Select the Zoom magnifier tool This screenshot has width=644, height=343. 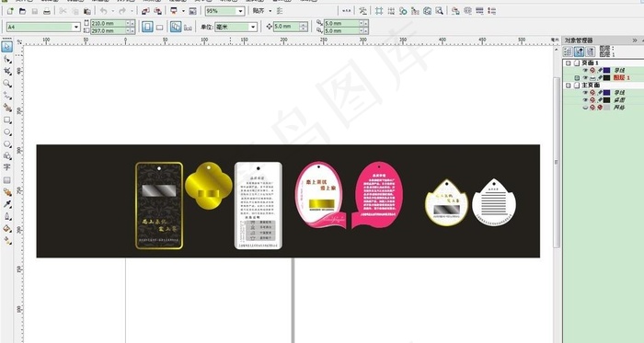7,84
